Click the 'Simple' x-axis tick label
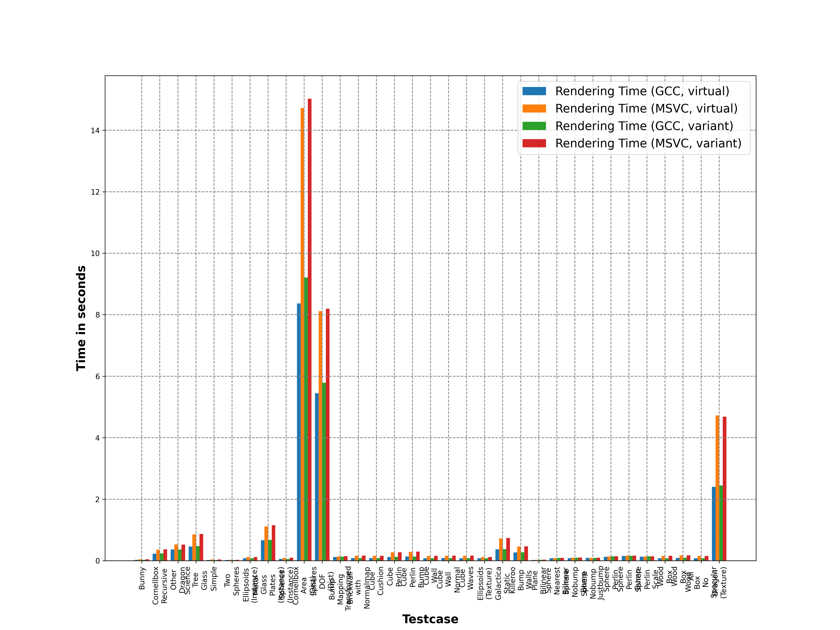 [x=214, y=579]
